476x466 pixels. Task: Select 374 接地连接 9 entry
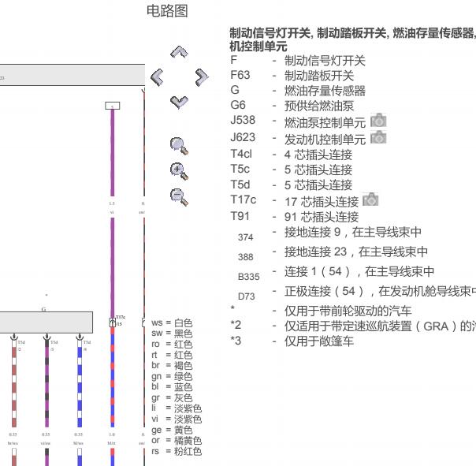pyautogui.click(x=330, y=234)
